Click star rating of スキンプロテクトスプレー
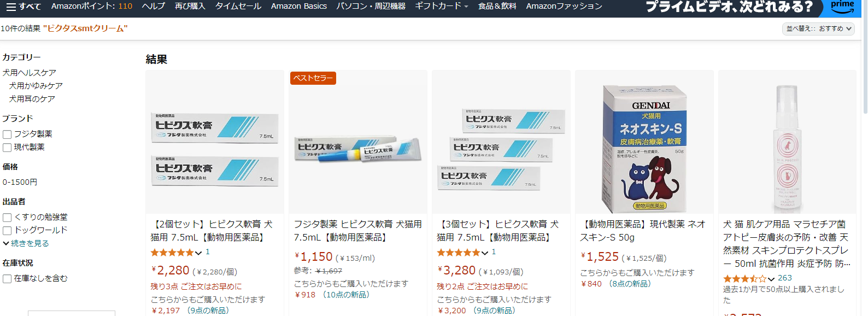 coord(744,279)
